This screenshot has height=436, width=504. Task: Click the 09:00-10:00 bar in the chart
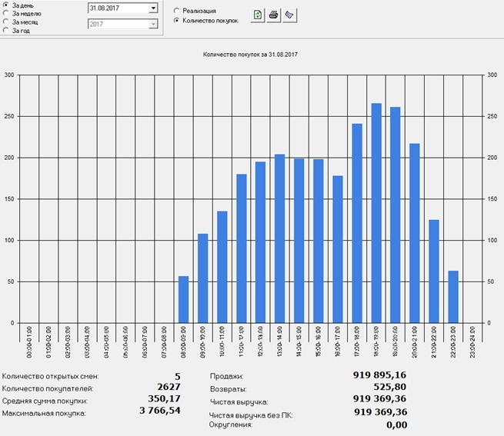click(x=203, y=278)
